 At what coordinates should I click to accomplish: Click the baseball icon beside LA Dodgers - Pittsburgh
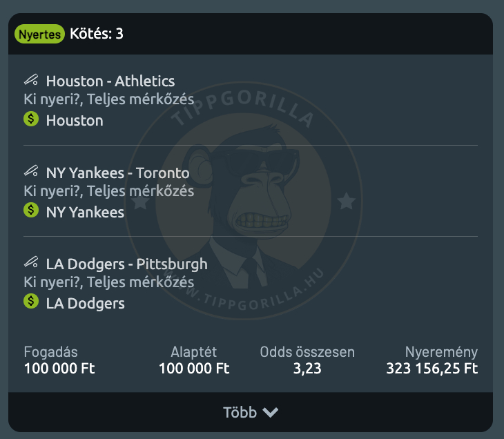tap(31, 262)
